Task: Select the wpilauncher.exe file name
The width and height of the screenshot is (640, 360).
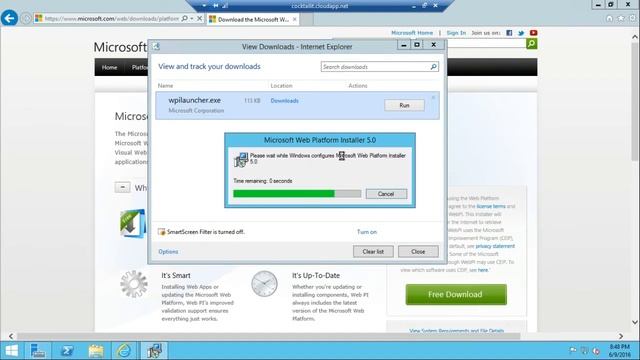Action: 194,100
